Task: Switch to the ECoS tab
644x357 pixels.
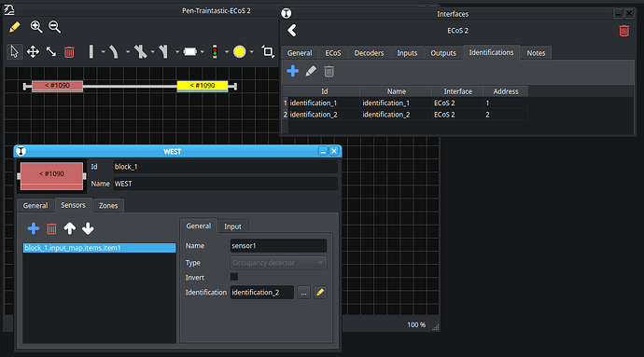Action: (333, 53)
